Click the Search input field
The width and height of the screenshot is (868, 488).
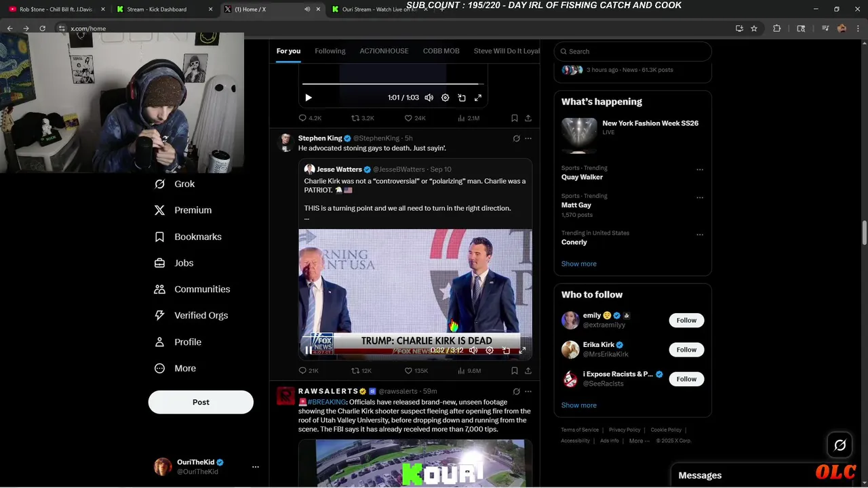pyautogui.click(x=633, y=52)
